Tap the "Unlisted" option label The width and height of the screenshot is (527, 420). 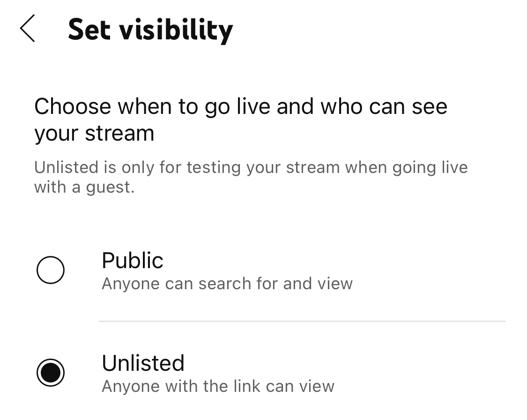[143, 363]
